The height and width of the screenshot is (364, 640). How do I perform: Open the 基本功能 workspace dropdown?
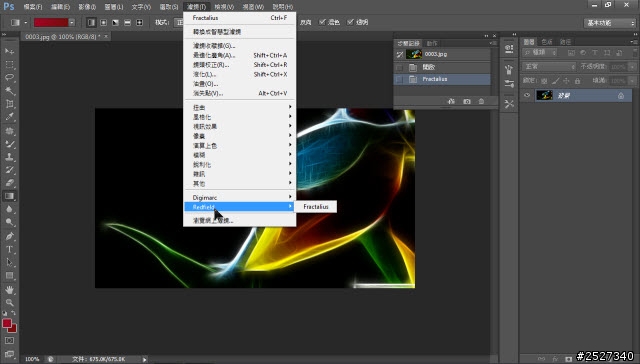[610, 23]
